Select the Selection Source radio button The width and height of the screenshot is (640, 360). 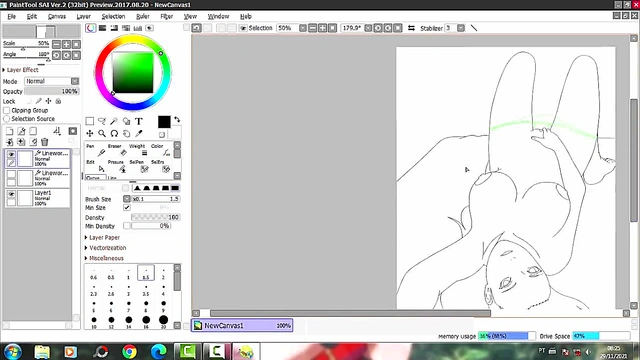coord(7,119)
